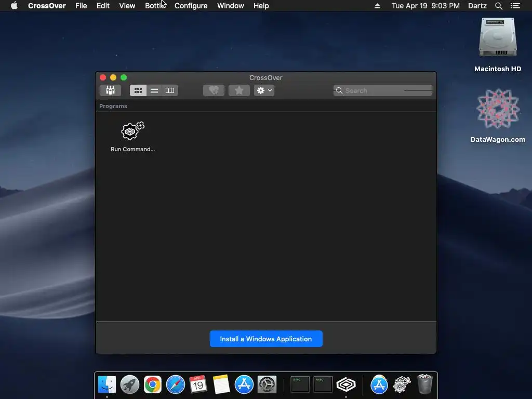The width and height of the screenshot is (532, 399).
Task: Open Finder from the Dock
Action: [x=107, y=384]
